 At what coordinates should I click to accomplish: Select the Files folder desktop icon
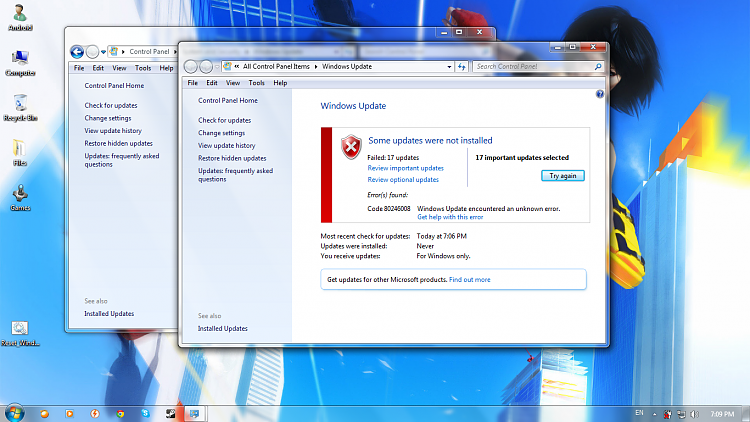(x=20, y=153)
